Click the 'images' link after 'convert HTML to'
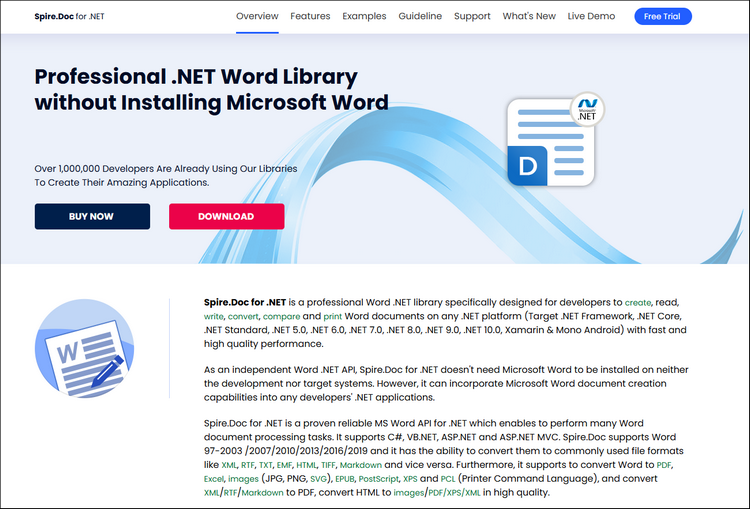 (408, 493)
